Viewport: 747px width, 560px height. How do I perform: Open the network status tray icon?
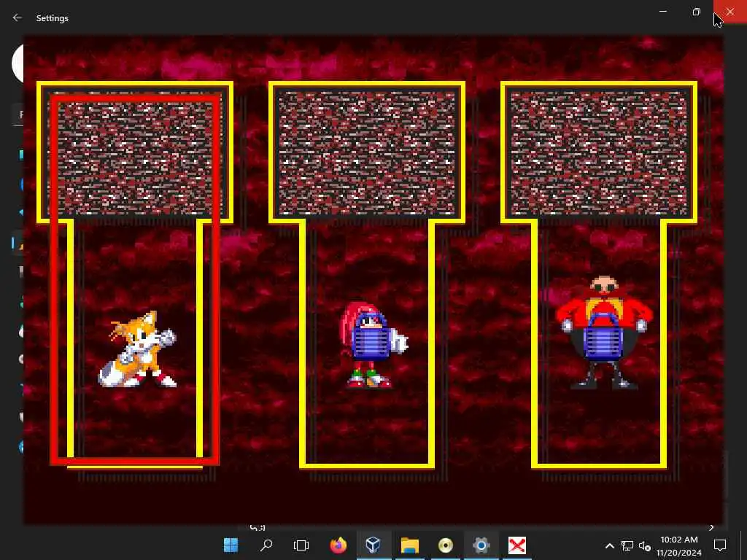[x=627, y=545]
